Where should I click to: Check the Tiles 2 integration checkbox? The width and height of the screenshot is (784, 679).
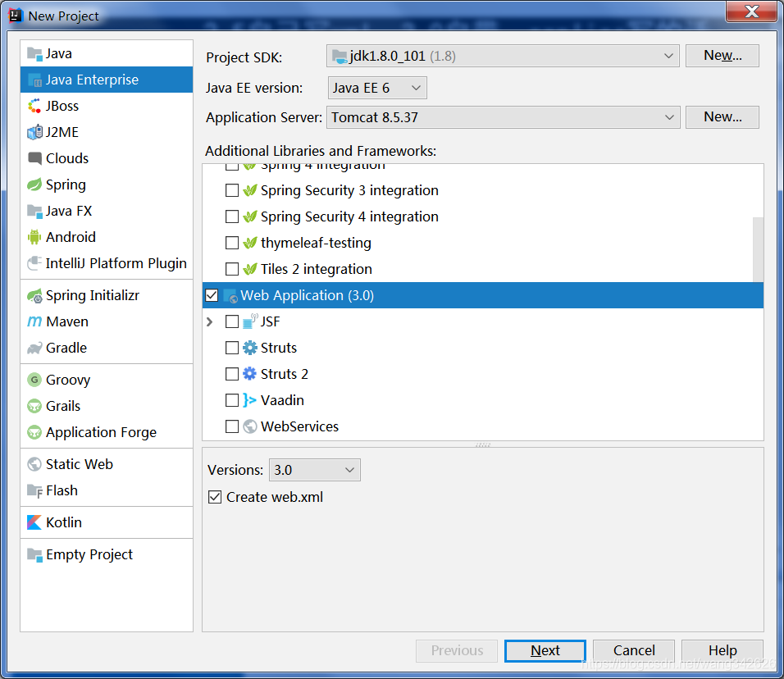pos(232,269)
